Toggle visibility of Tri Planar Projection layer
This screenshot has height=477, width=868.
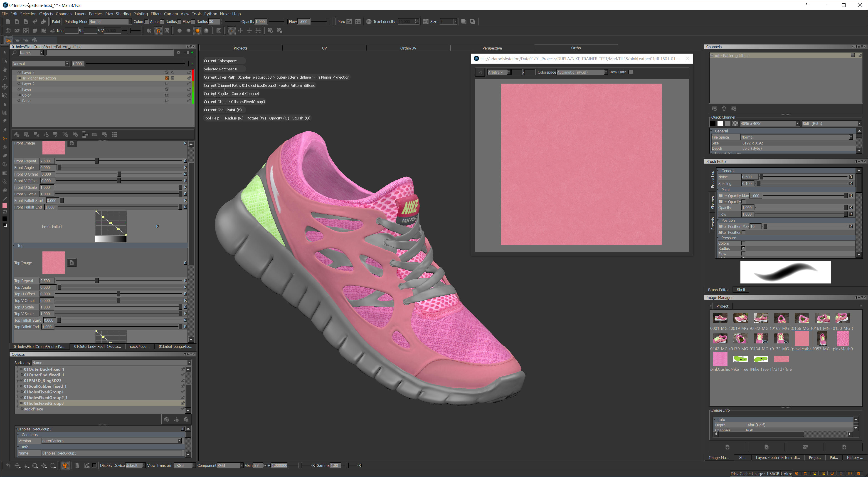pyautogui.click(x=19, y=78)
